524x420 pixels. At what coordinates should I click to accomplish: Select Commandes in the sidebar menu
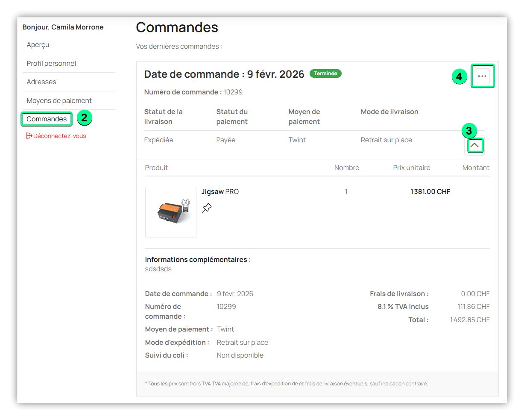click(47, 119)
